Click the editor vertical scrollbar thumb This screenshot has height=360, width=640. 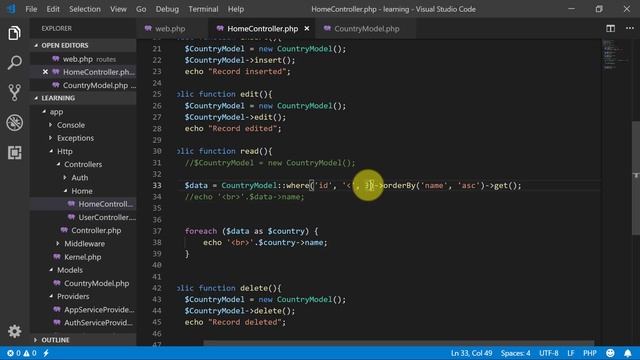(x=636, y=178)
